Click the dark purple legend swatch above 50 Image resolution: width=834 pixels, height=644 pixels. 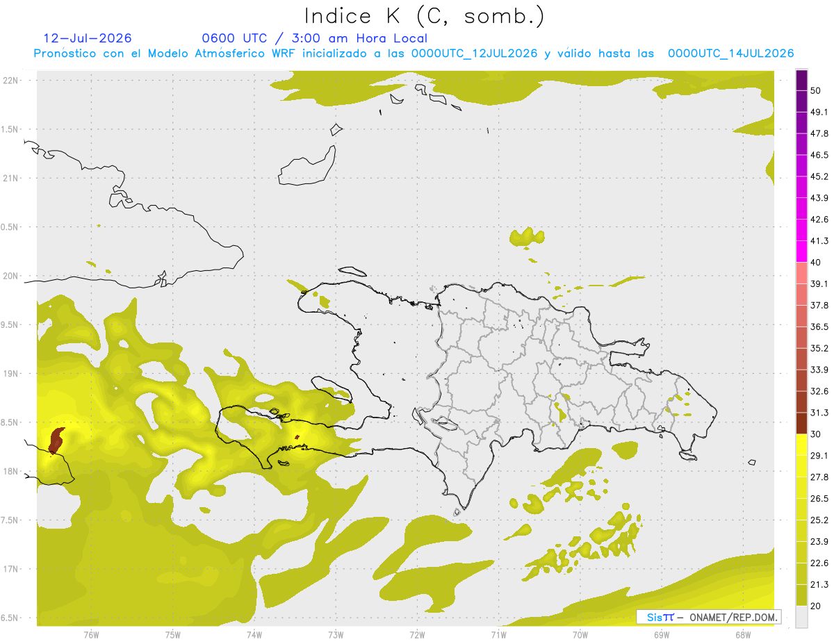coord(801,80)
